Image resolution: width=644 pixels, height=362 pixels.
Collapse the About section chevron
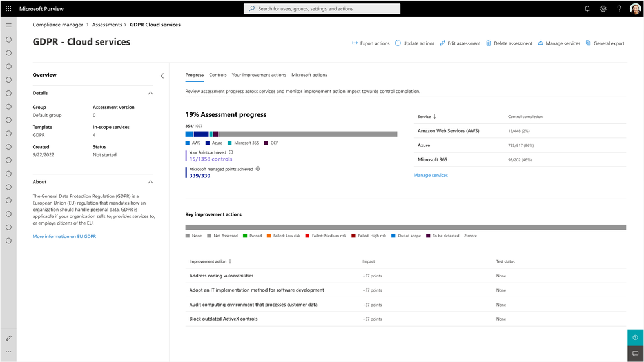[x=151, y=182]
